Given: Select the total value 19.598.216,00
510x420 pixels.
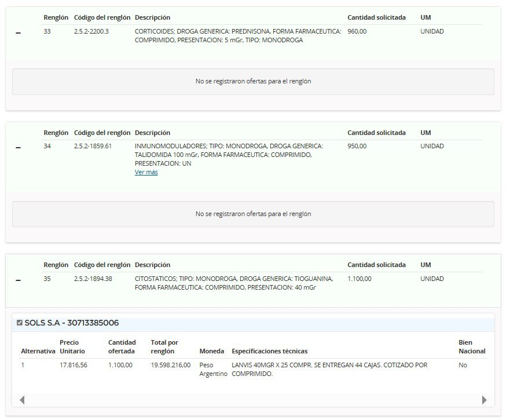Looking at the screenshot, I should [x=170, y=365].
